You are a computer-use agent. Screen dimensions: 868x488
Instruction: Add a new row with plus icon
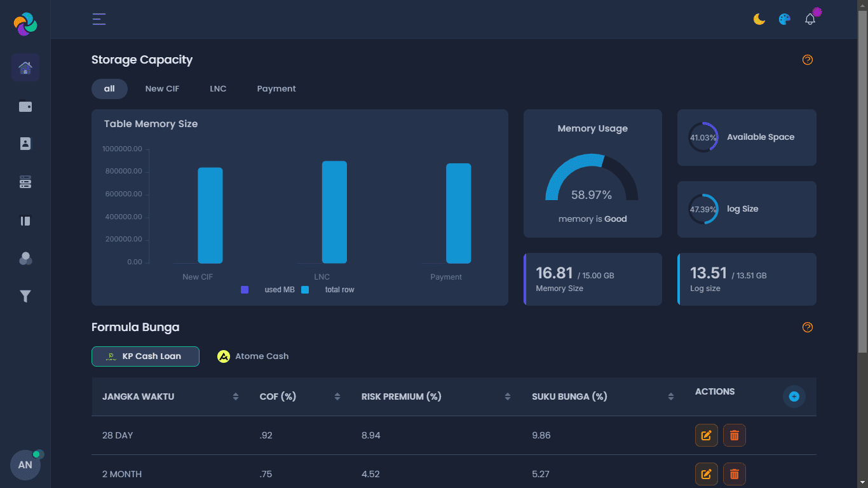(x=794, y=396)
